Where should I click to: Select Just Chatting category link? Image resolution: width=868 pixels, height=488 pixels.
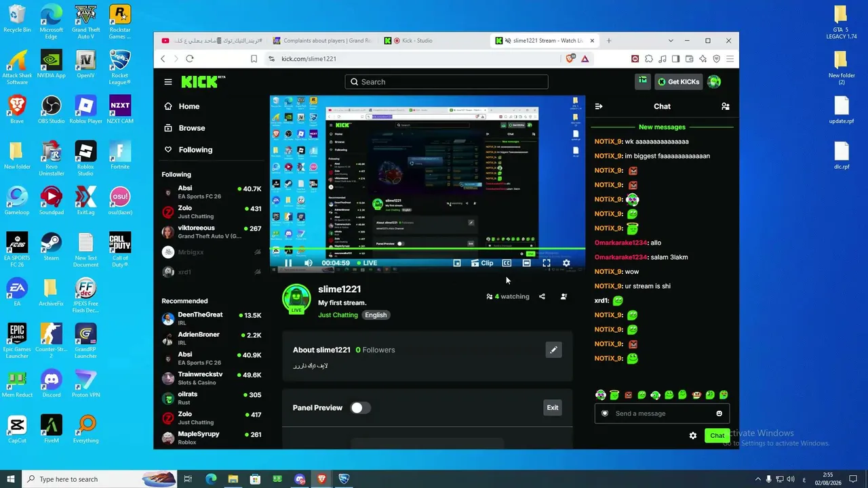338,315
